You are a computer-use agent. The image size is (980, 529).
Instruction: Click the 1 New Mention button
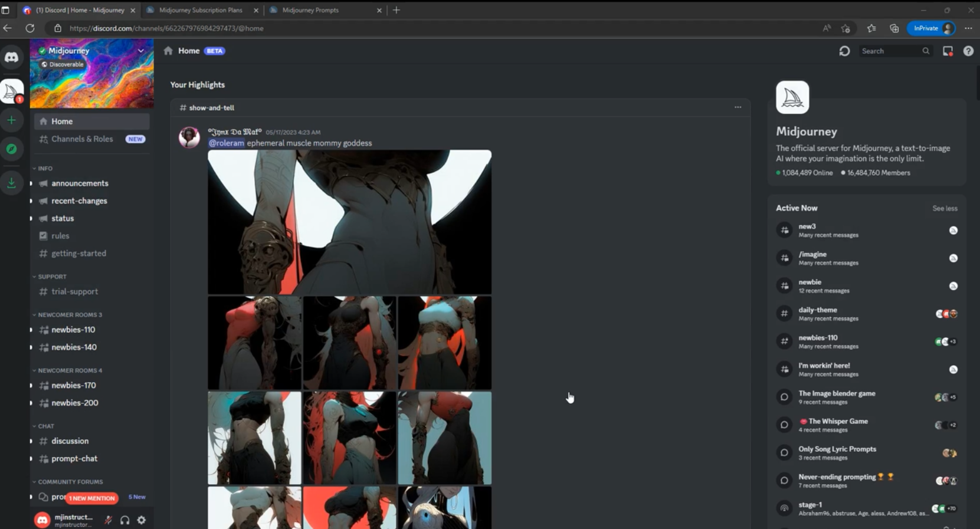[91, 498]
